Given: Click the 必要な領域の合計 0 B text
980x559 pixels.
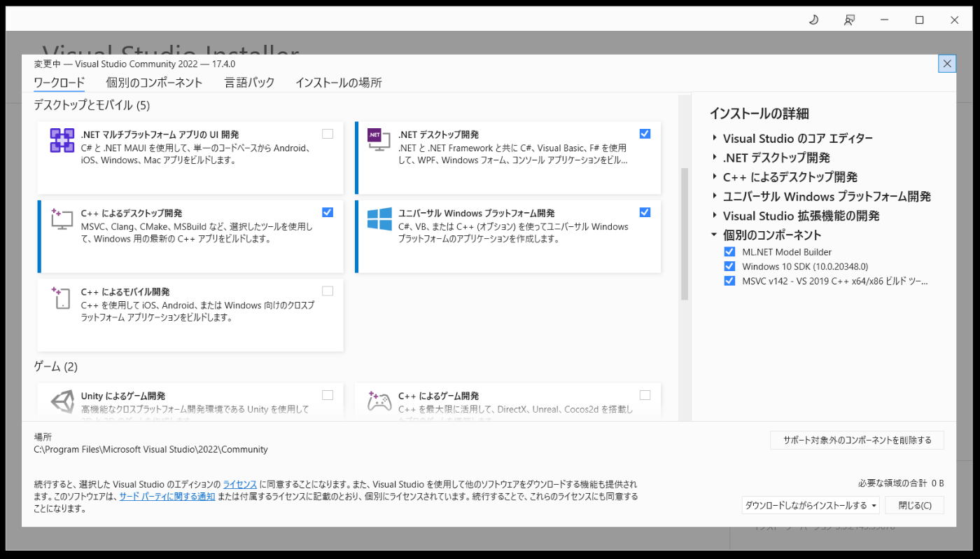Looking at the screenshot, I should coord(901,483).
